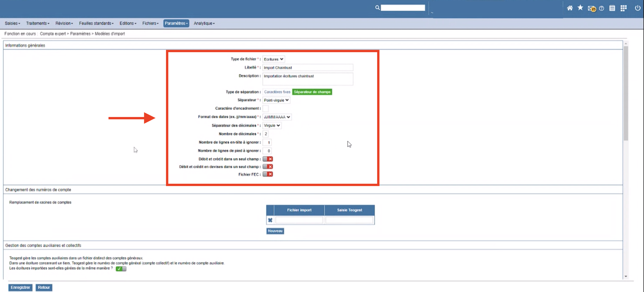Viewport: 644px width, 292px height.
Task: Click Remplacement de racines de comptes label
Action: pos(40,202)
